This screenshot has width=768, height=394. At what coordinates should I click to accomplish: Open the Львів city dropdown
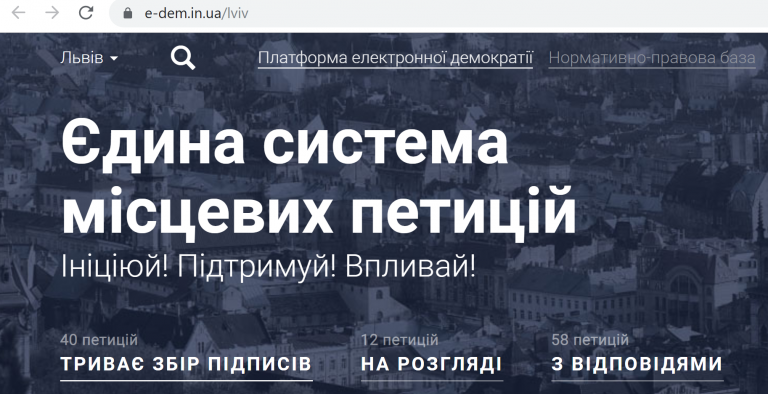89,58
